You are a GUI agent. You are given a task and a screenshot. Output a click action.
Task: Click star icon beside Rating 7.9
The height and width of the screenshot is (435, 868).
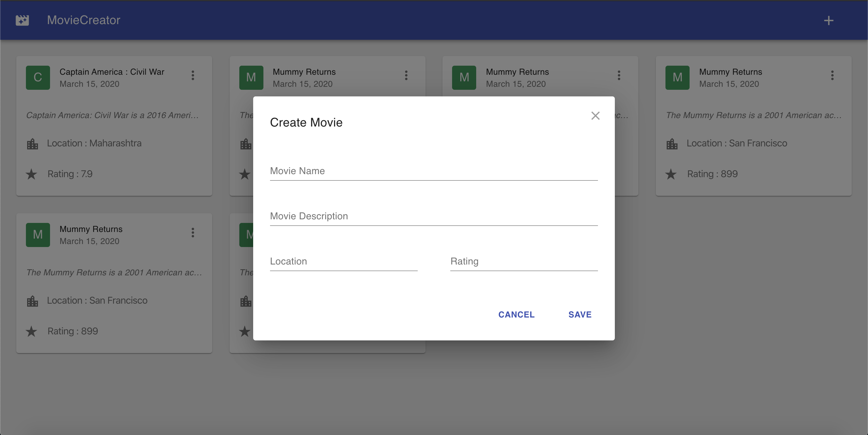pyautogui.click(x=31, y=174)
